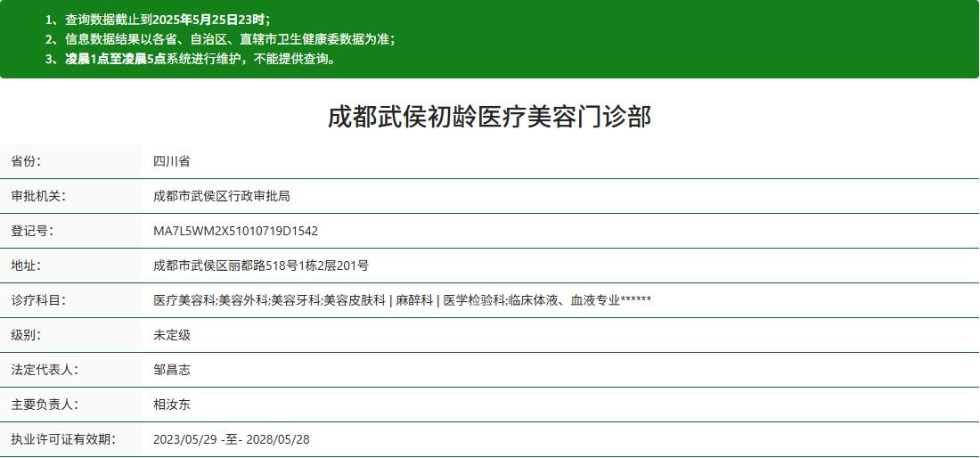
Task: Click registration number MA7L5WM2X51010719D1542
Action: pos(235,231)
